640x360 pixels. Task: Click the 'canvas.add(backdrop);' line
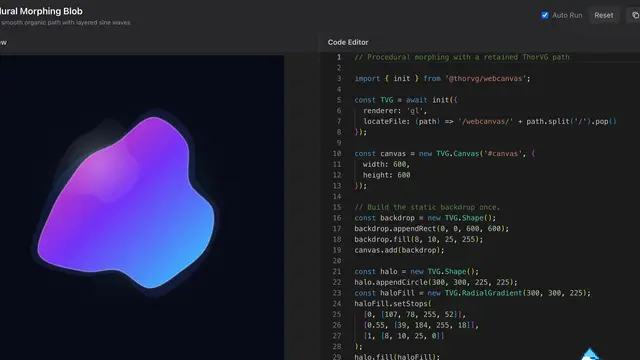pyautogui.click(x=399, y=250)
